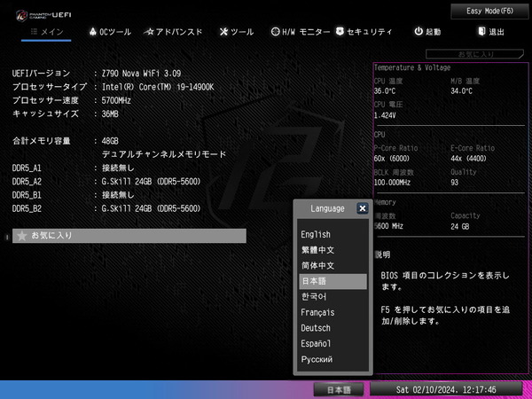
Task: Click the 48GB total memory value
Action: [110, 141]
